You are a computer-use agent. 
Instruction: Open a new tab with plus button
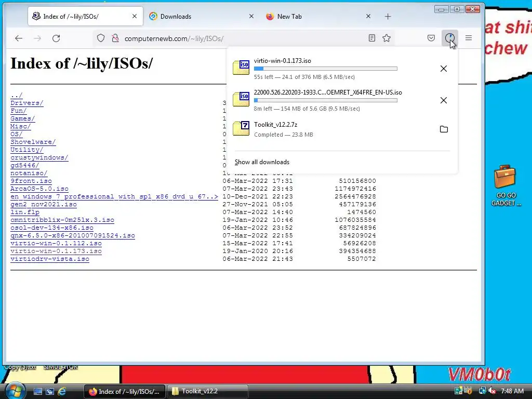(x=388, y=16)
